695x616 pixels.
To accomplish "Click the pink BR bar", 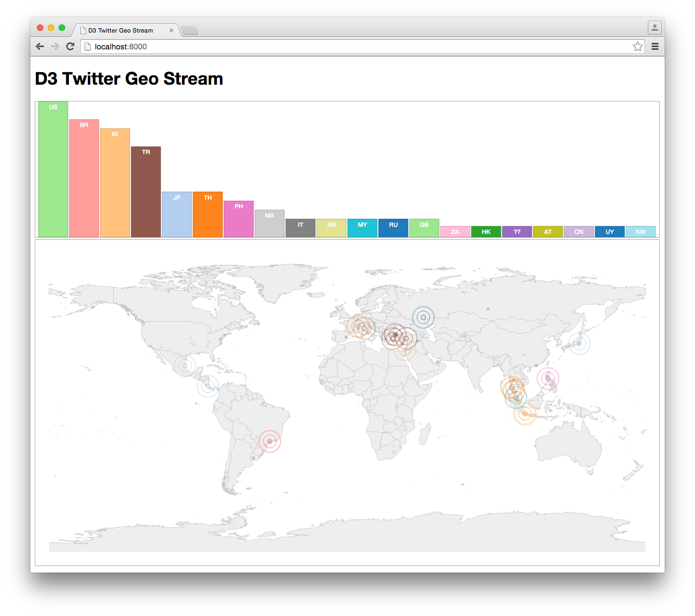I will 84,178.
